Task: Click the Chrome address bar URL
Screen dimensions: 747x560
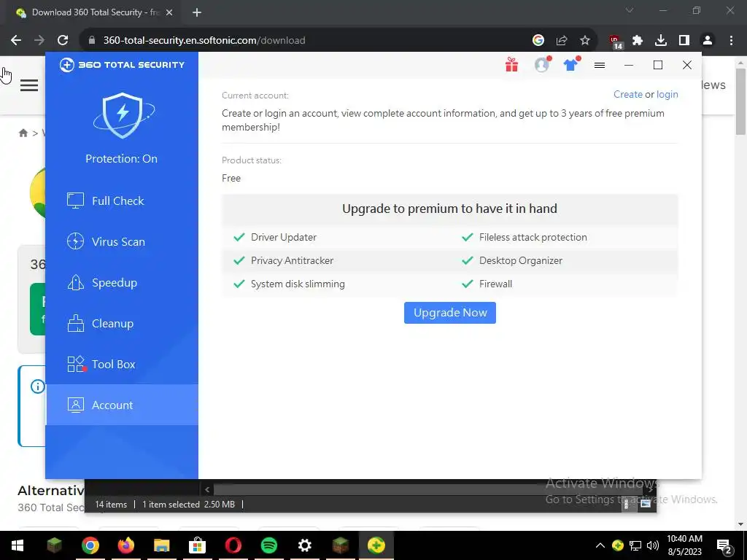Action: point(204,41)
